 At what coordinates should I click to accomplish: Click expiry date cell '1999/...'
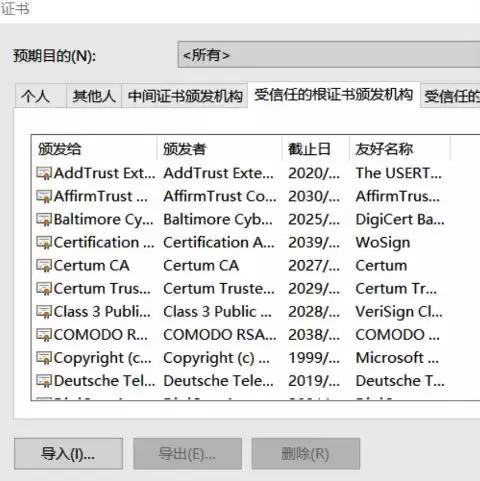pyautogui.click(x=314, y=358)
